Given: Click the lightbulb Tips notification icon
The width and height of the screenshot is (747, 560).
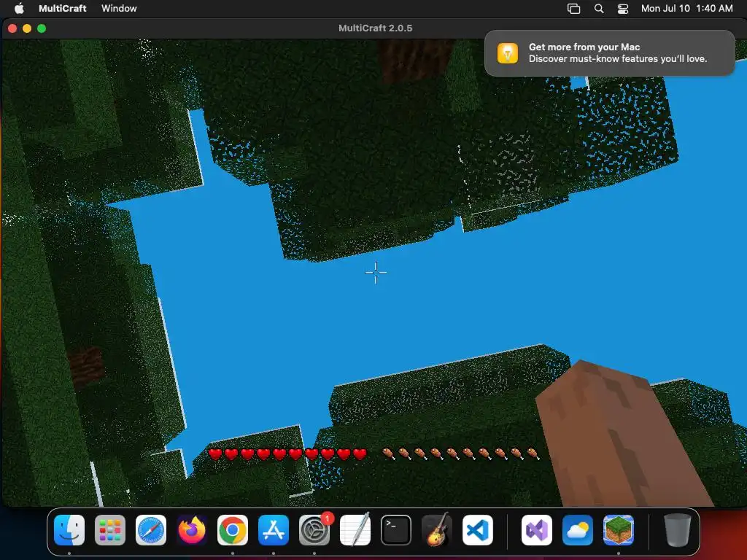Looking at the screenshot, I should point(508,52).
